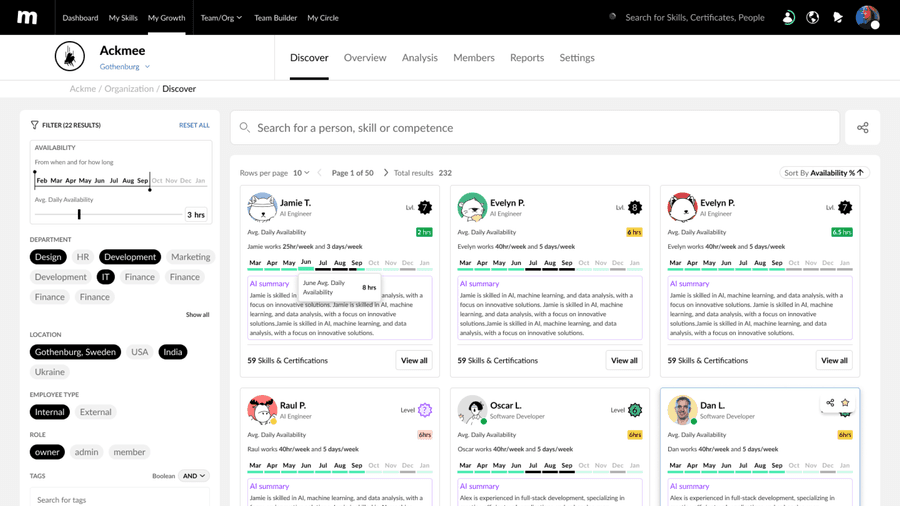Click the level 8 badge on Evelyn P.
The height and width of the screenshot is (506, 900).
(x=635, y=207)
